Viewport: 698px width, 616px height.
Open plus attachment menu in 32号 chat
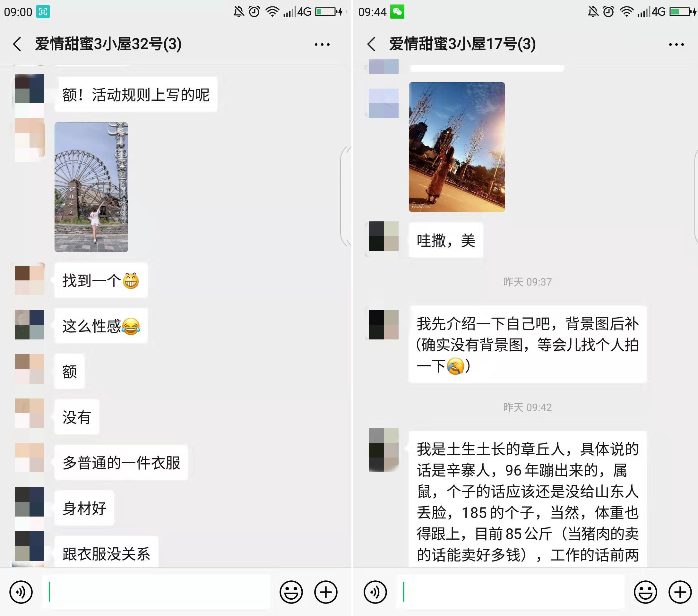[326, 592]
